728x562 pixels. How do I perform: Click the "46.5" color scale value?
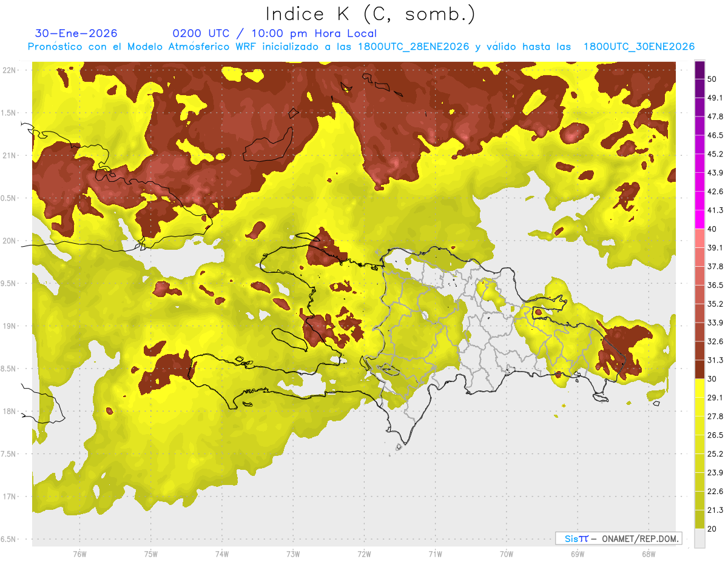click(715, 135)
